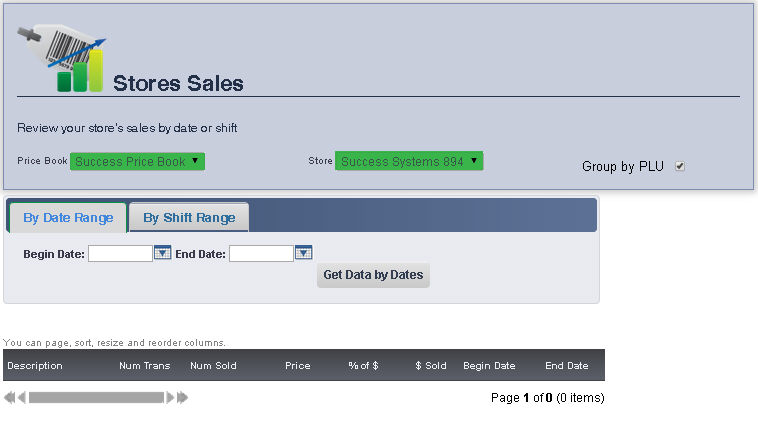Expand the Price Book dropdown

[137, 161]
